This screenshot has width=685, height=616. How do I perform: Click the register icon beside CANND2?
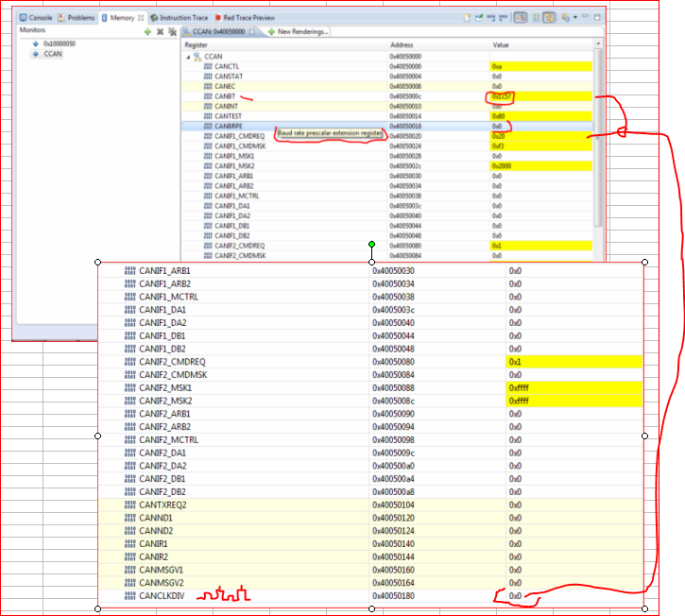click(x=129, y=531)
